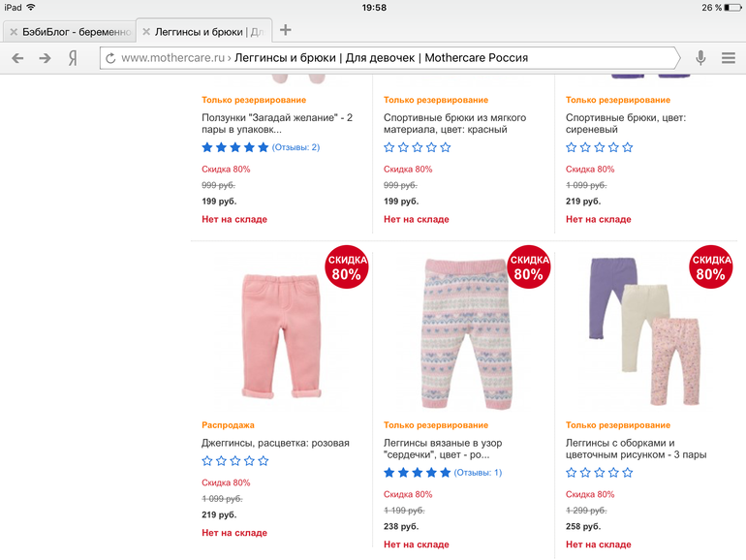Reload the page from the address bar
Screen dimensions: 746x560
pyautogui.click(x=110, y=58)
